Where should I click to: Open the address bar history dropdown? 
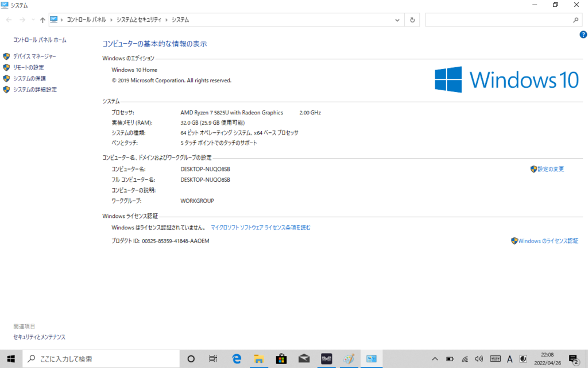point(397,20)
